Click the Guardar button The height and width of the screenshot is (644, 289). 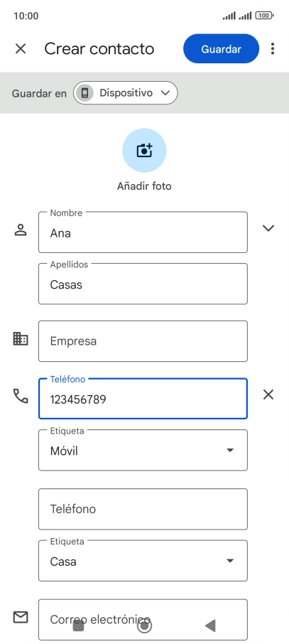click(x=222, y=49)
